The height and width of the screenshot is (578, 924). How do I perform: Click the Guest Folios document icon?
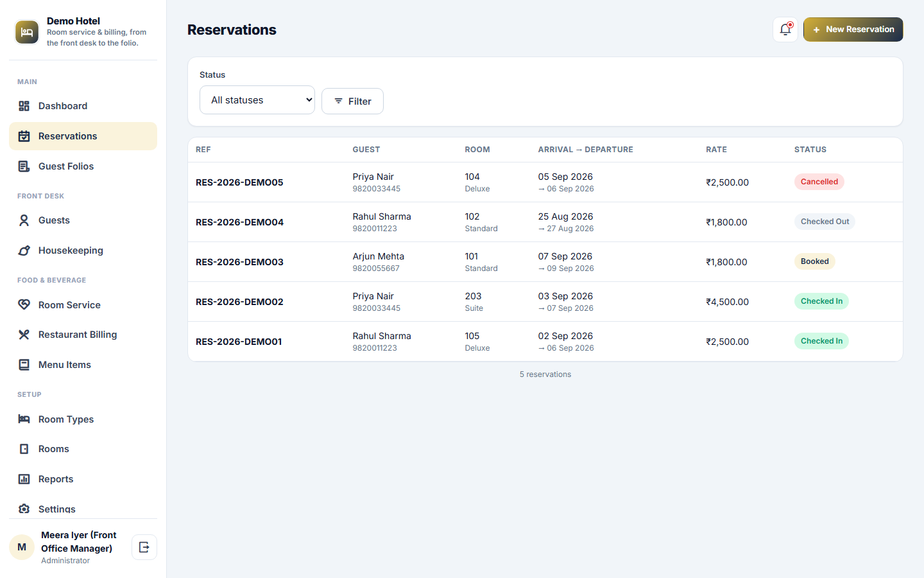[x=24, y=166]
